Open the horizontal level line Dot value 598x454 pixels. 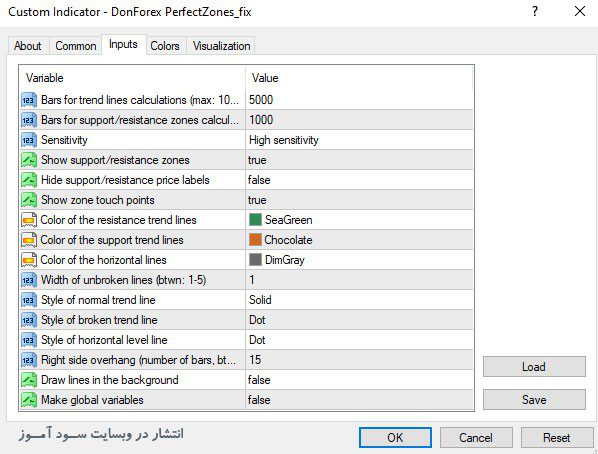[359, 340]
